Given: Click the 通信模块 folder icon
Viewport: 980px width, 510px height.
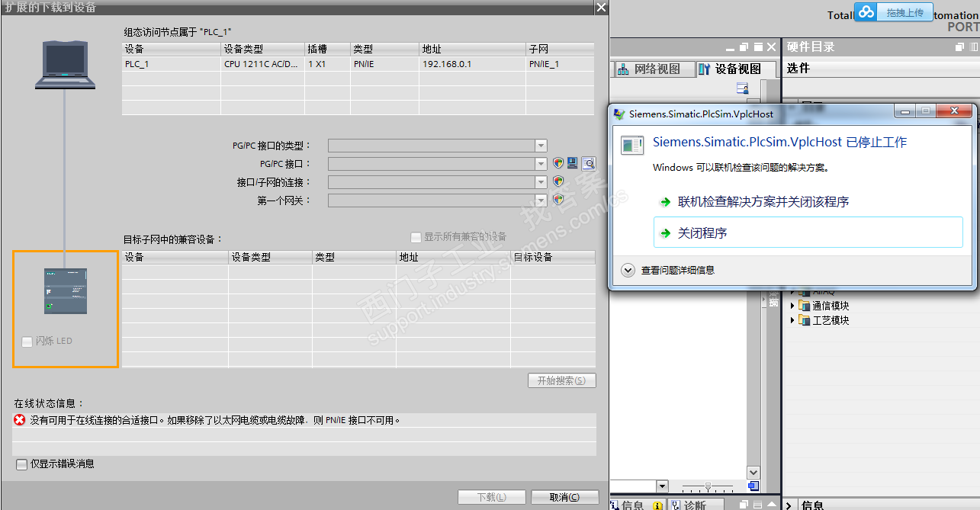Looking at the screenshot, I should click(x=804, y=306).
